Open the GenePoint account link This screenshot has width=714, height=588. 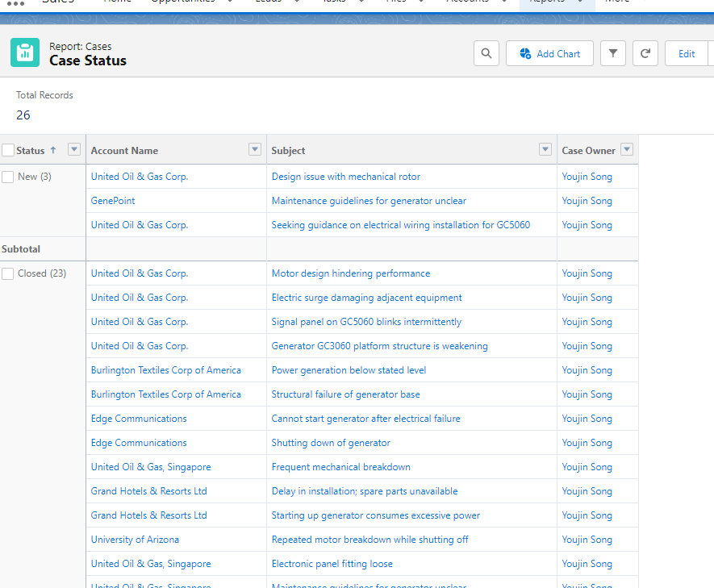pyautogui.click(x=113, y=201)
